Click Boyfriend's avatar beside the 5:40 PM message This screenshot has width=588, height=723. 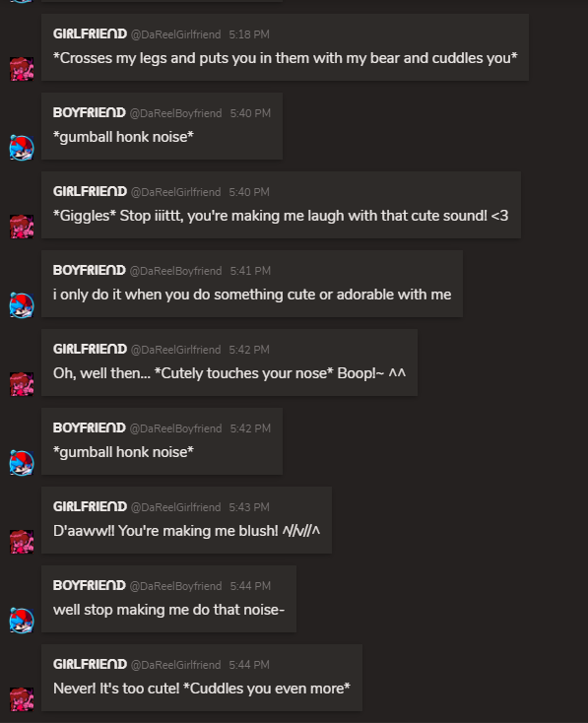[x=22, y=148]
